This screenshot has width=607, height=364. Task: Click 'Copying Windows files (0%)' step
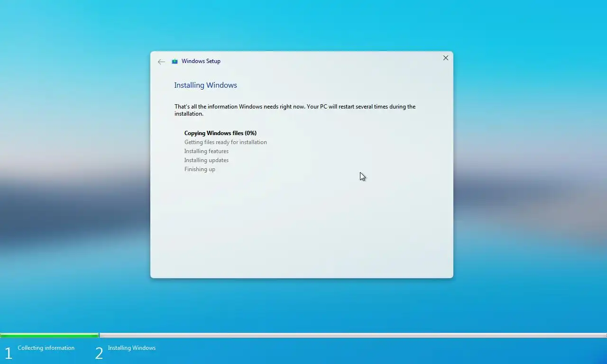[x=221, y=133]
